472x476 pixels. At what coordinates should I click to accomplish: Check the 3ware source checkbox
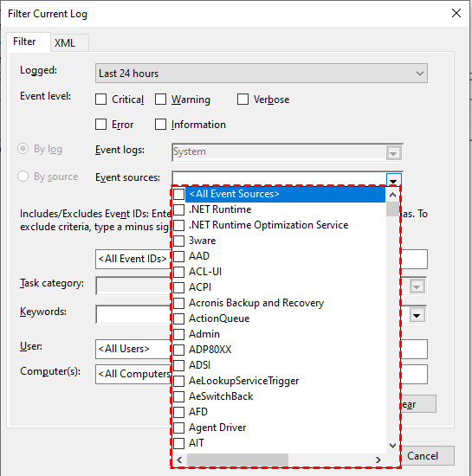click(x=179, y=241)
